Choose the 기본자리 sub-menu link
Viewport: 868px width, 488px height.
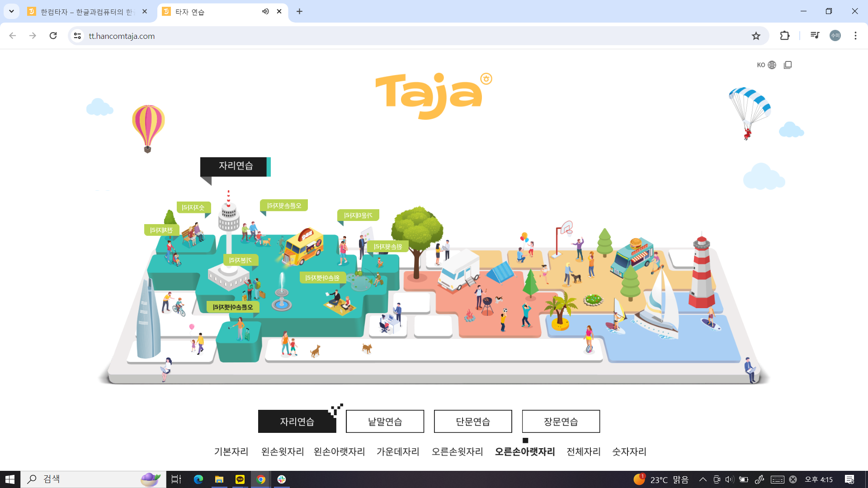click(x=231, y=451)
